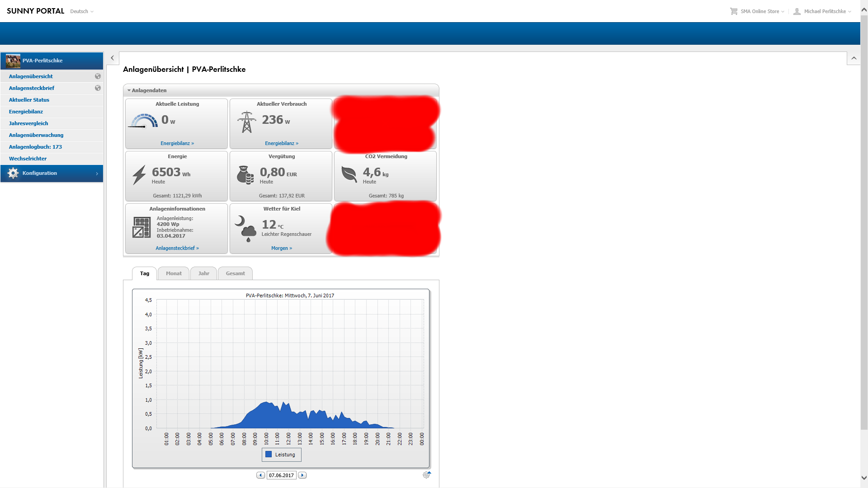
Task: Click the date field 07.06.2017
Action: coord(281,475)
